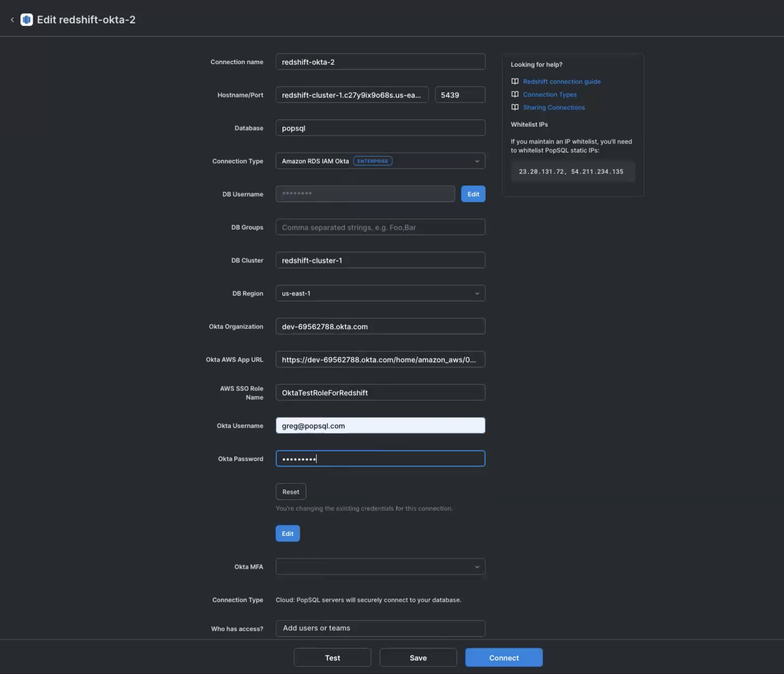784x674 pixels.
Task: Focus the Connection name field
Action: point(380,62)
